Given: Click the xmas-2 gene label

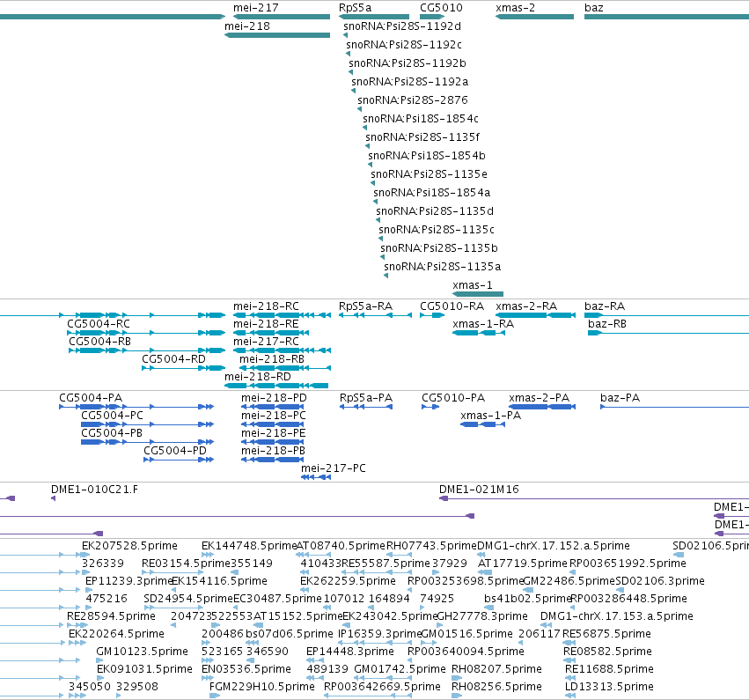Looking at the screenshot, I should (x=516, y=8).
